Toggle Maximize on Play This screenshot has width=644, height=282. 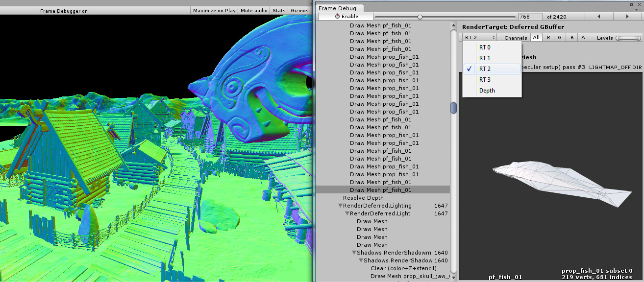pos(214,10)
